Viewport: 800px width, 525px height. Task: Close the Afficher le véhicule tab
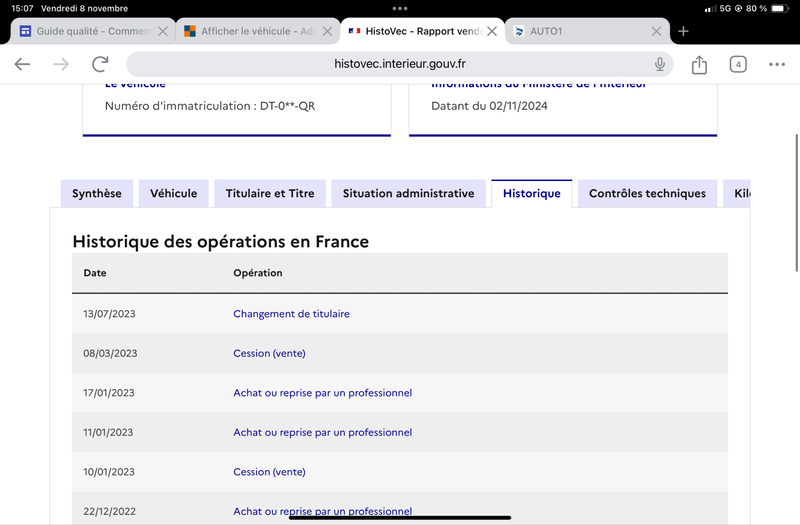[328, 32]
